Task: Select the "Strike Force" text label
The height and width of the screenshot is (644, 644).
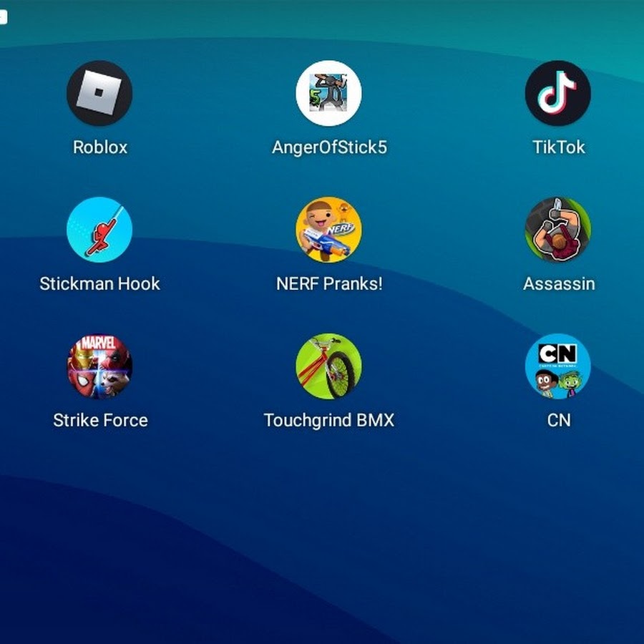Action: [x=100, y=420]
